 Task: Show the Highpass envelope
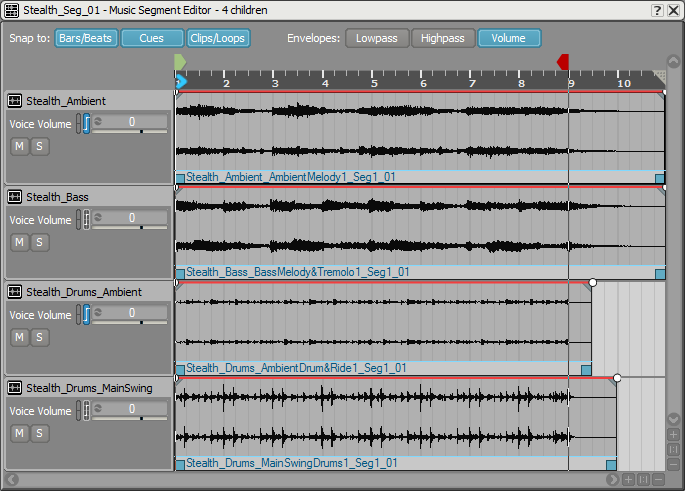[x=443, y=38]
